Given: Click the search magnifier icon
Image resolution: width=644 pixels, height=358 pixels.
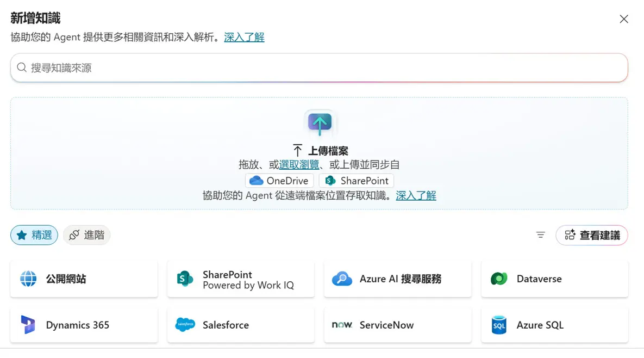Looking at the screenshot, I should coord(22,67).
